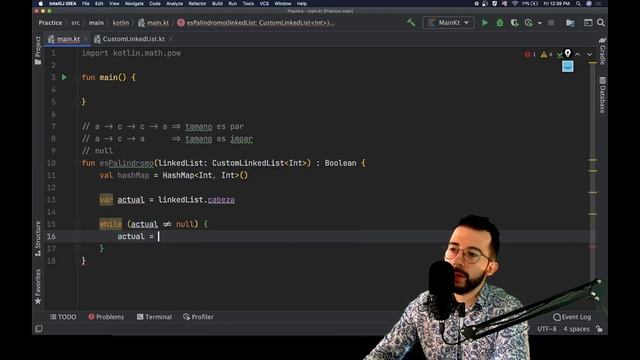This screenshot has width=640, height=360.
Task: Click the cabeza property on line 13
Action: point(221,200)
